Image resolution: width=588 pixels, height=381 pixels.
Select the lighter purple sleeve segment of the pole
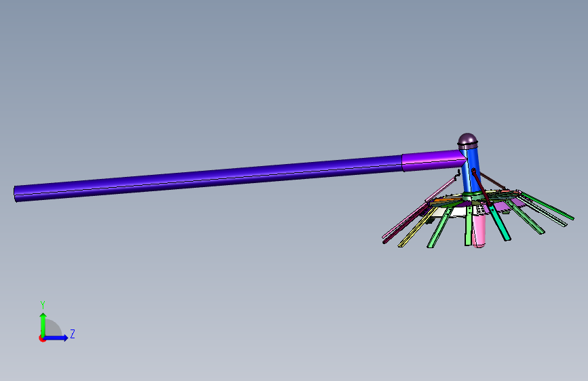pyautogui.click(x=434, y=161)
